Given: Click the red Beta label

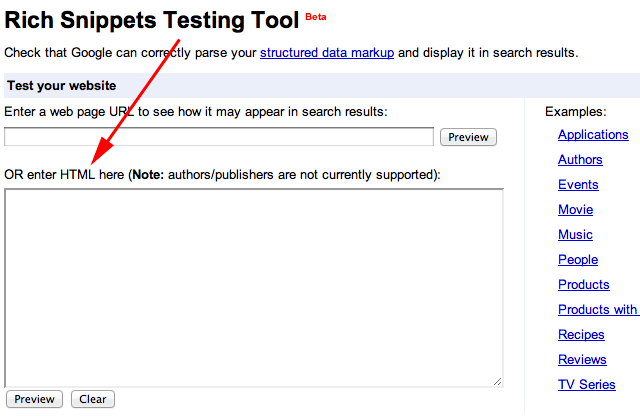Looking at the screenshot, I should point(316,17).
